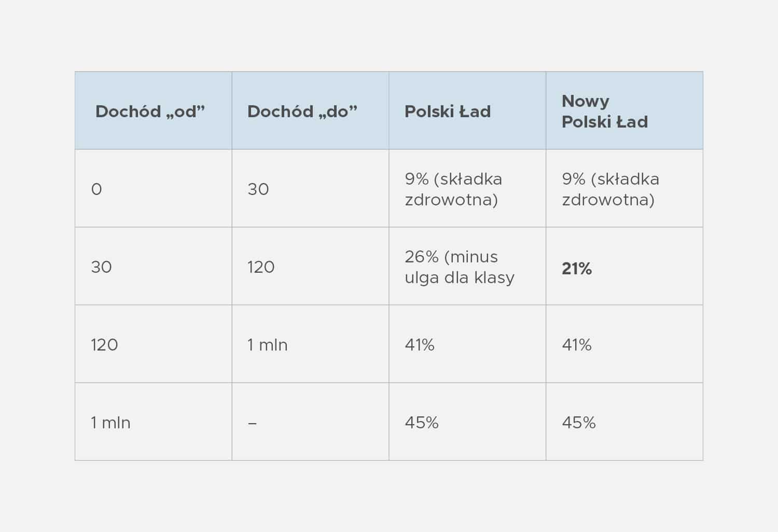Select the '45%' cell under Polski Ład
The width and height of the screenshot is (778, 532).
tap(422, 423)
